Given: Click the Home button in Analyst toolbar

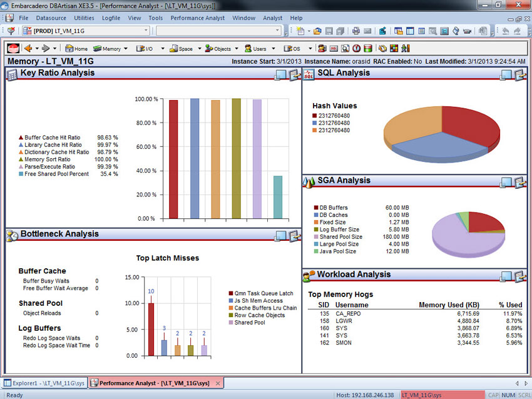Looking at the screenshot, I should (x=76, y=49).
